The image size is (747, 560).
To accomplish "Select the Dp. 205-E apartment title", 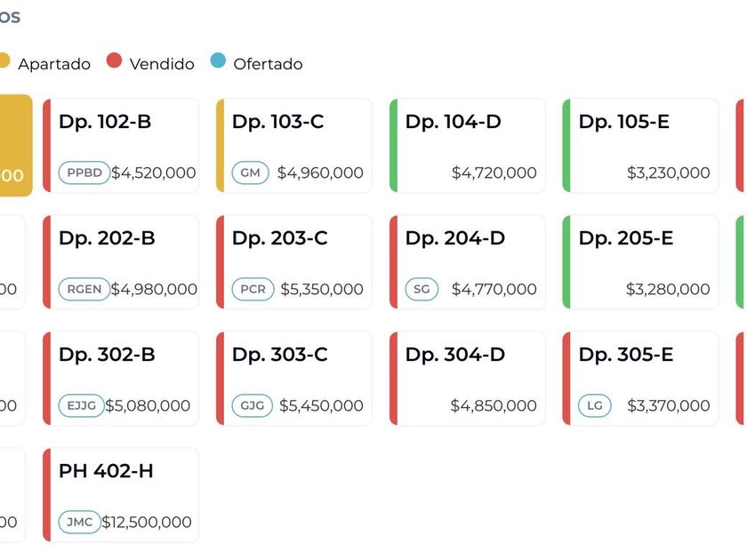I will coord(626,238).
